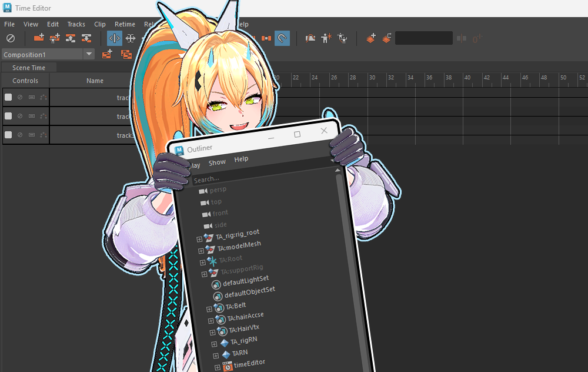Open the Show menu in Outliner
Screen dimensions: 588x372
(x=217, y=162)
